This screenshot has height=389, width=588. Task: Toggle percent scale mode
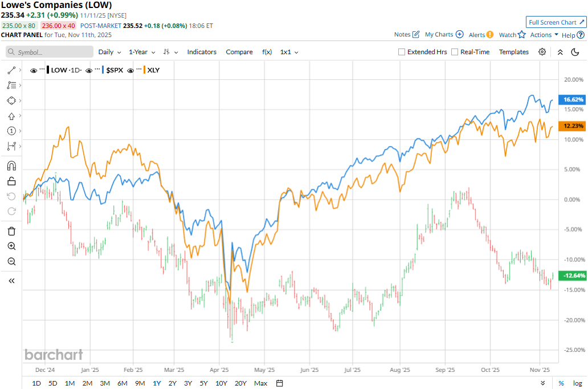pyautogui.click(x=561, y=383)
